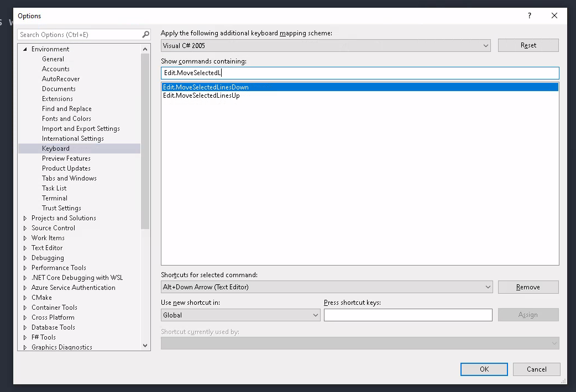
Task: Select Accounts settings page
Action: [55, 68]
